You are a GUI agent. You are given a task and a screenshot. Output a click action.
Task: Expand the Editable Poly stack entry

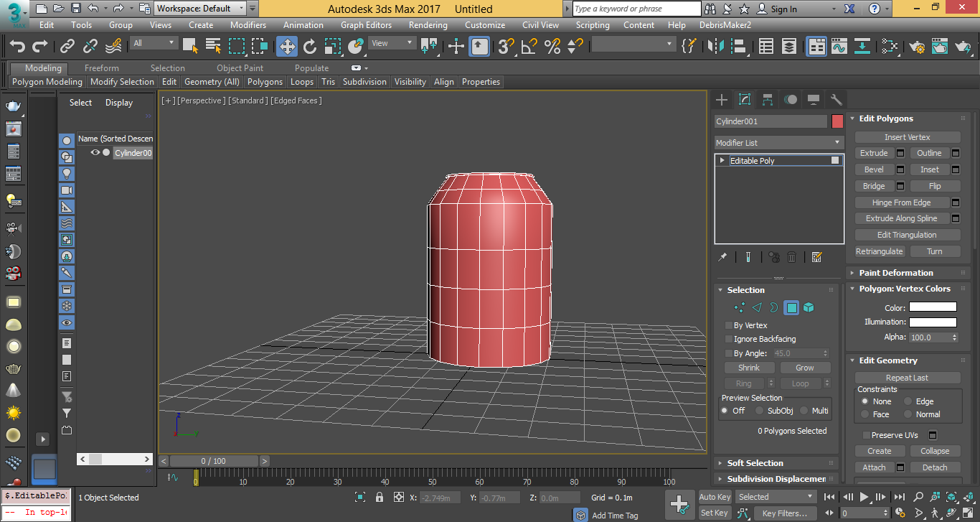click(x=722, y=161)
